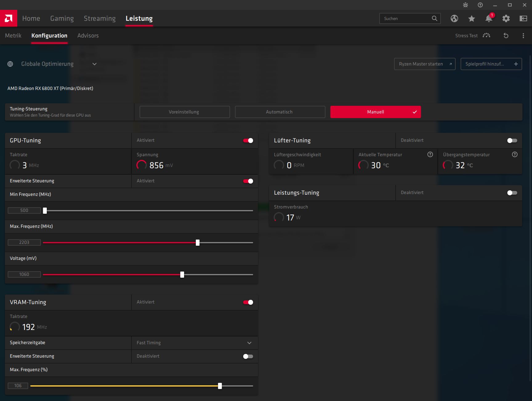This screenshot has width=532, height=401.
Task: Go to the Home tab
Action: [x=31, y=18]
